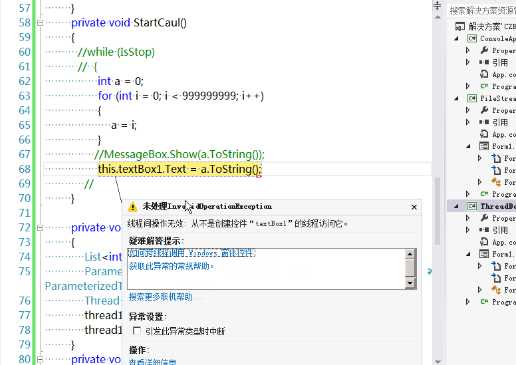Expand 引用 under the FileStrea project
The width and height of the screenshot is (516, 365).
[x=468, y=122]
